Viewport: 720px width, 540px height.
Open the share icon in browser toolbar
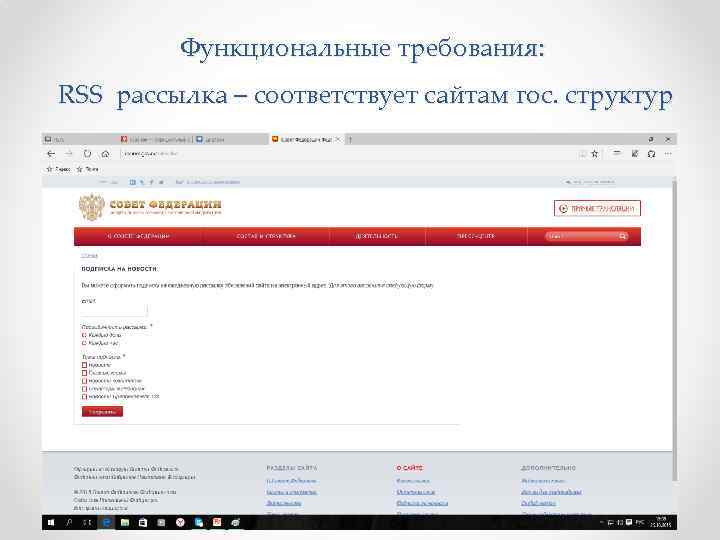coord(651,154)
